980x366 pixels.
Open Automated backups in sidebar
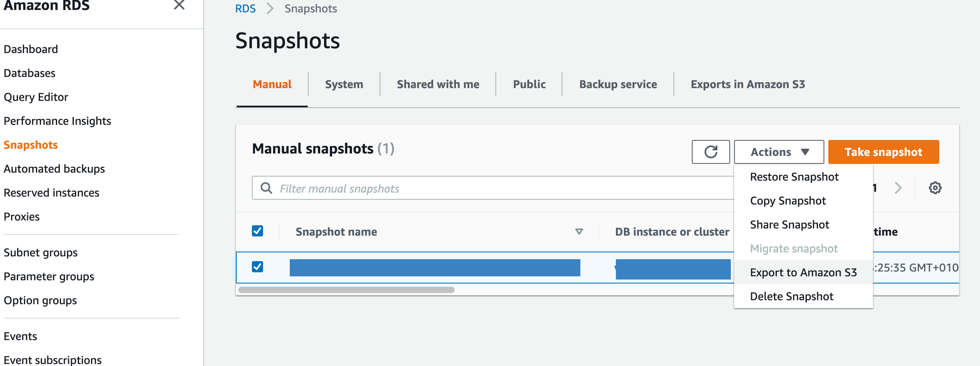[54, 169]
